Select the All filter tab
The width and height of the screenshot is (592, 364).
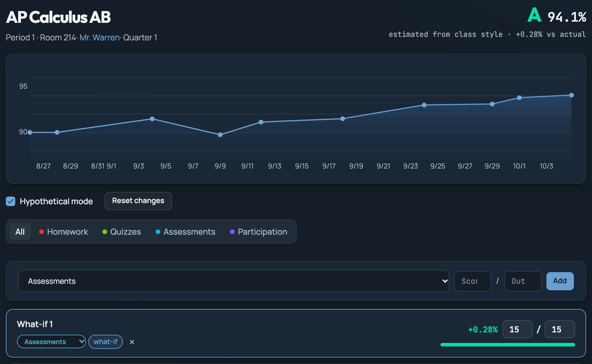[20, 232]
